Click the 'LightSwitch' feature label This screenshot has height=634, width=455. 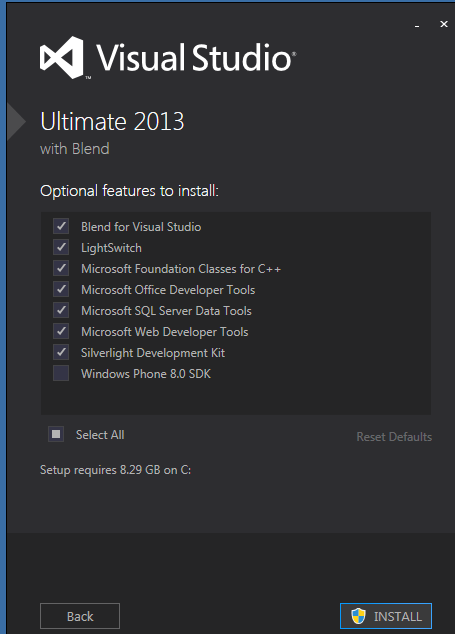click(111, 248)
